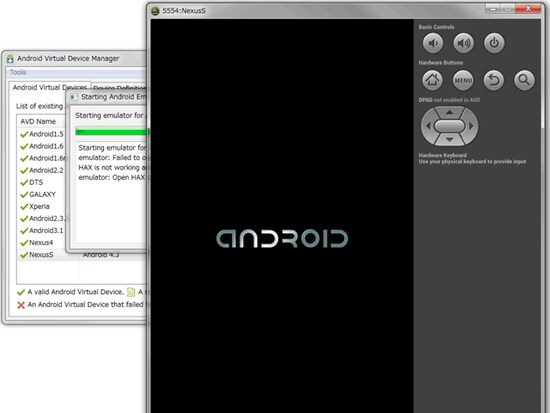The image size is (550, 413).
Task: Switch to the Device Definitions tab
Action: 120,88
